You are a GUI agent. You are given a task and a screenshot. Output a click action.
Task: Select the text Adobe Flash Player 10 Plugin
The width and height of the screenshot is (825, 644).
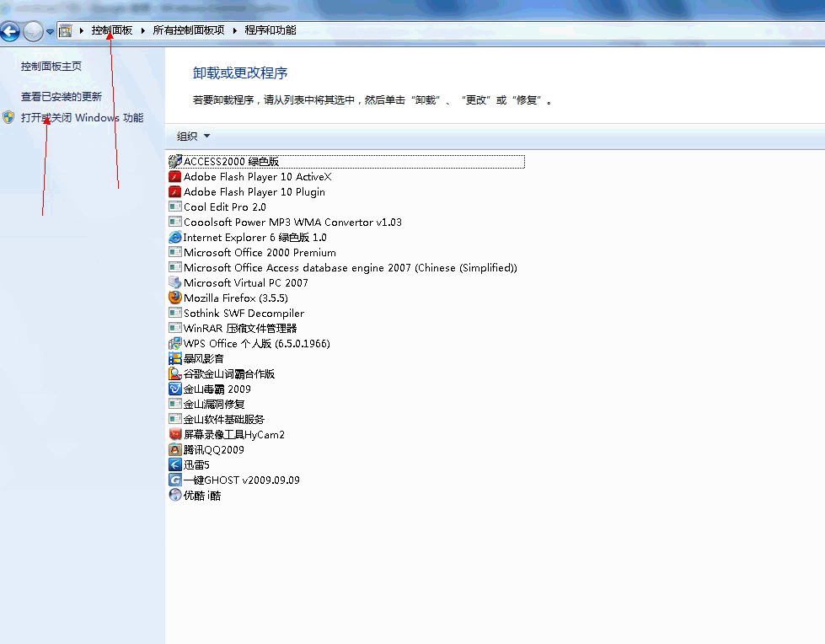[254, 192]
